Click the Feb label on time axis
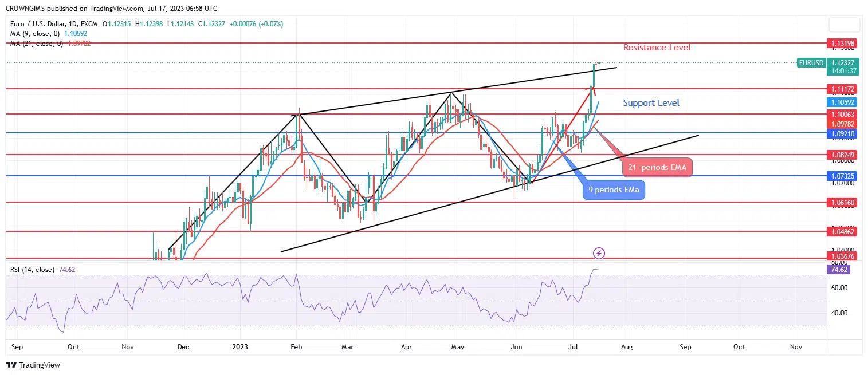 pyautogui.click(x=296, y=347)
